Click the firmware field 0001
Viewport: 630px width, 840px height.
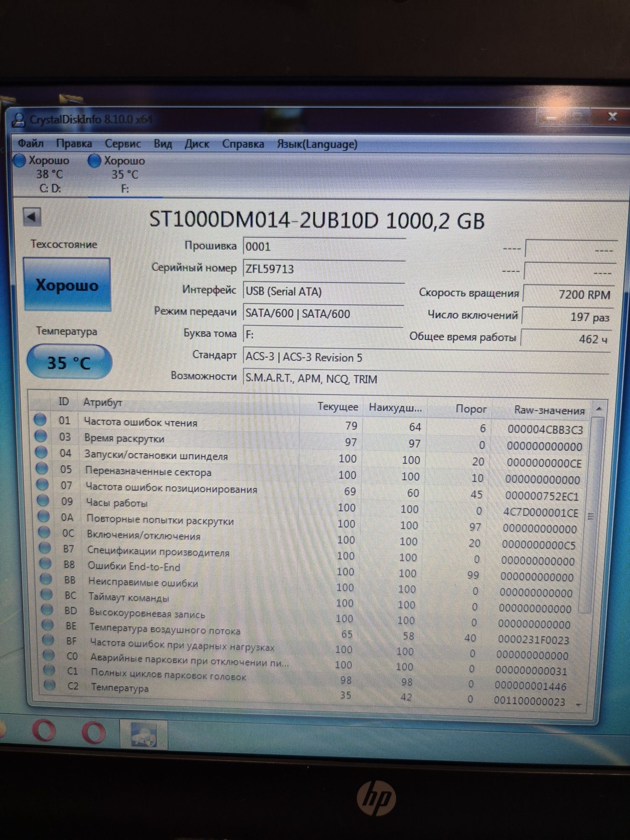click(323, 247)
